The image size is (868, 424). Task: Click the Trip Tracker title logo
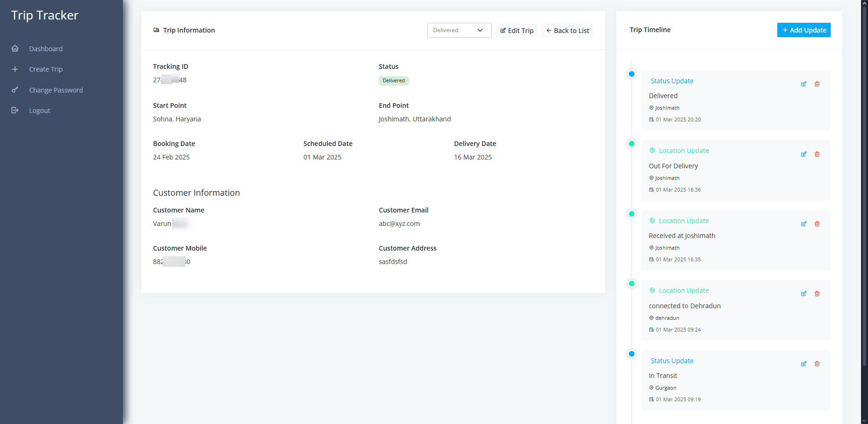tap(45, 15)
